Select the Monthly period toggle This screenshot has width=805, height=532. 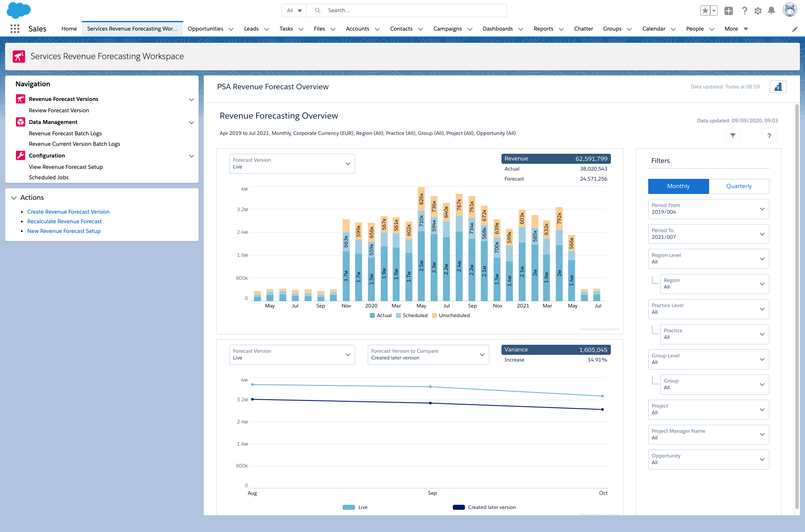[678, 186]
